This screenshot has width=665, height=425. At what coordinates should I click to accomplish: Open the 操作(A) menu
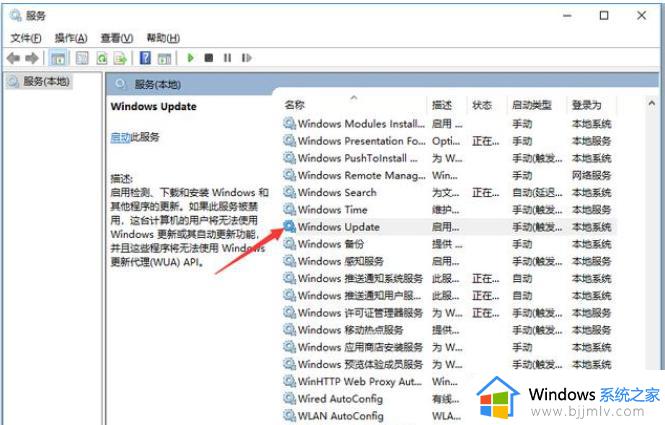[71, 38]
